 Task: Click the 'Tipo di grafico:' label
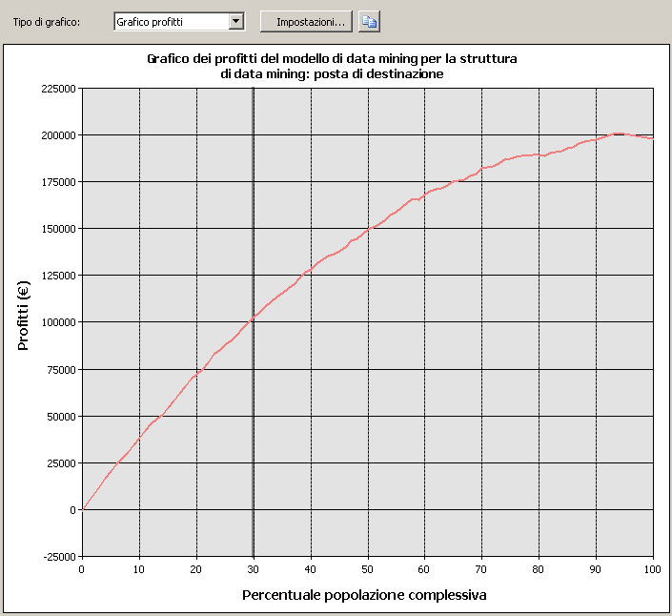click(47, 22)
